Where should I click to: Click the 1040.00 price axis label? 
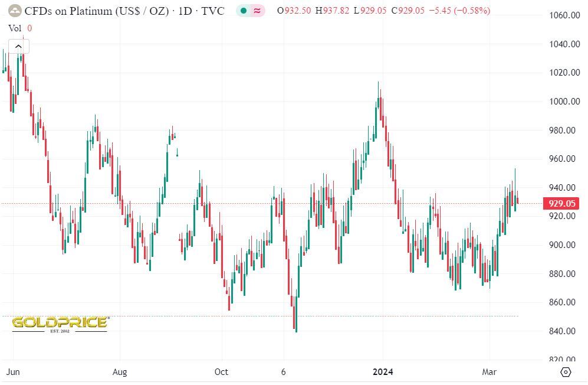click(564, 44)
